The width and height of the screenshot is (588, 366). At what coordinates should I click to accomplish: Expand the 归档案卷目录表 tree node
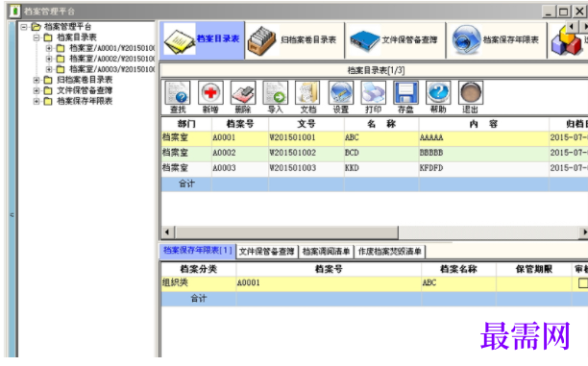pos(37,80)
